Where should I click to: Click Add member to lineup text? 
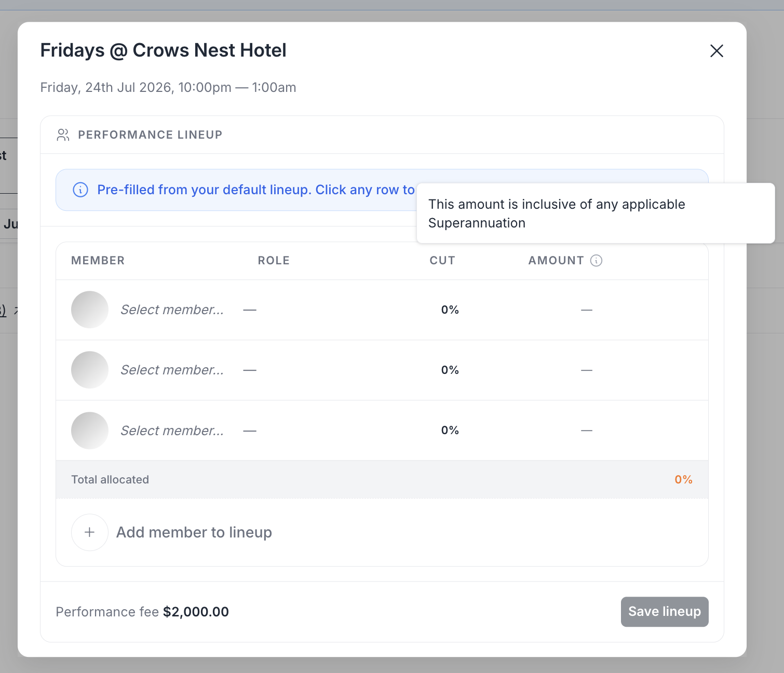(194, 532)
